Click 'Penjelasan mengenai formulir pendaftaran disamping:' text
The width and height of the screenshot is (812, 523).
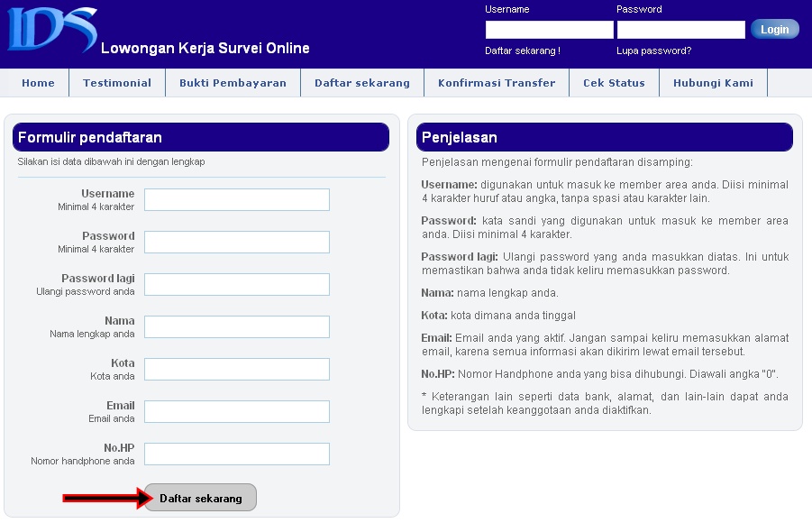tap(557, 162)
